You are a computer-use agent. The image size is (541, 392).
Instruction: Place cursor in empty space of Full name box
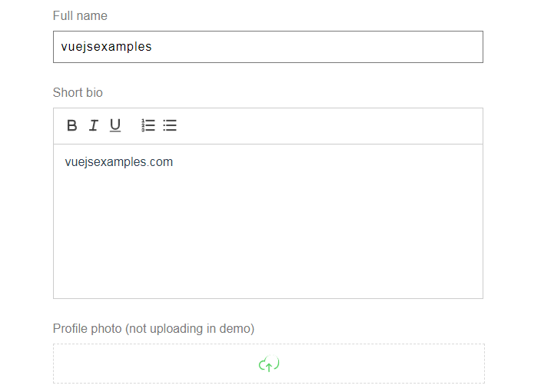pyautogui.click(x=346, y=47)
